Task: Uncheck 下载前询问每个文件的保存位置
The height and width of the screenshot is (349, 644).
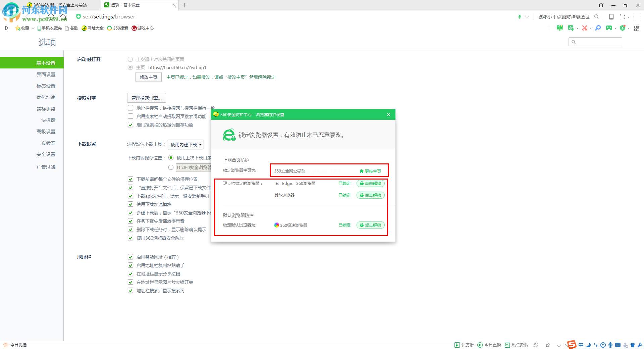Action: pos(130,179)
